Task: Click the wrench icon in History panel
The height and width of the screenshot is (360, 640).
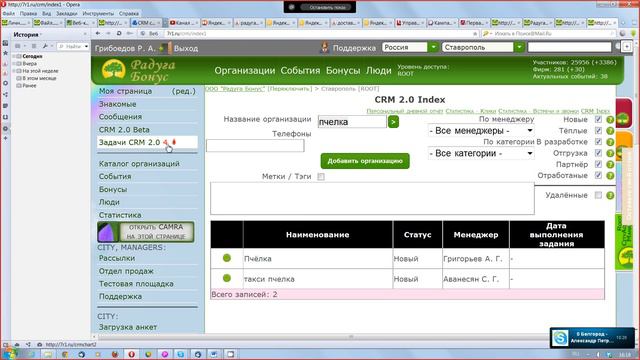Action: pos(45,47)
